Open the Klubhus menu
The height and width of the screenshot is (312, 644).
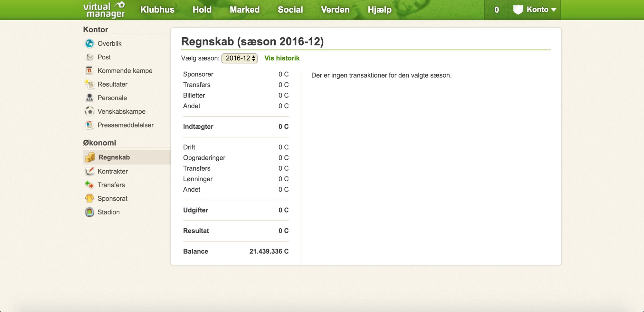point(157,10)
